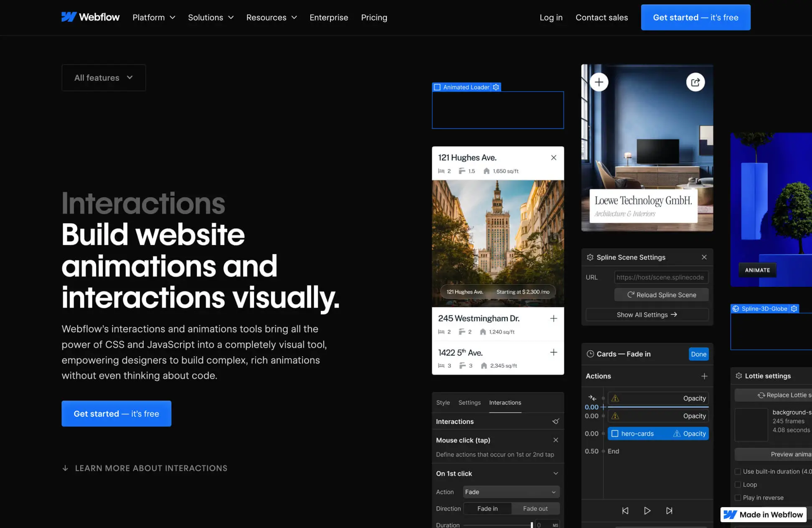The width and height of the screenshot is (812, 528).
Task: Switch to the Settings tab
Action: pos(469,403)
